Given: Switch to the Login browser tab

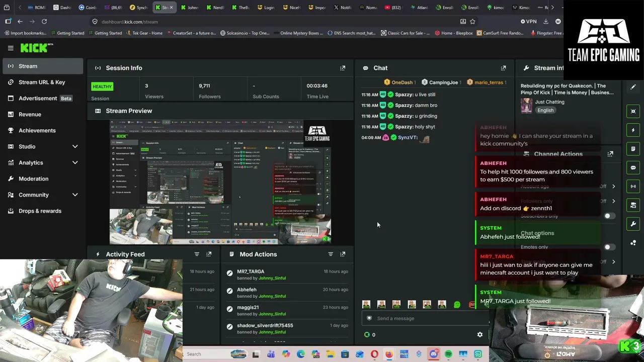Looking at the screenshot, I should [266, 8].
